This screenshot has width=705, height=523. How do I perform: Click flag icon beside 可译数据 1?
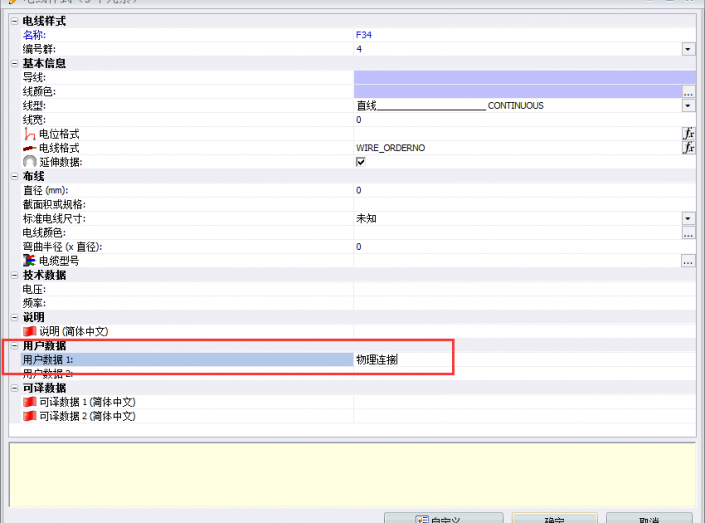(x=30, y=402)
